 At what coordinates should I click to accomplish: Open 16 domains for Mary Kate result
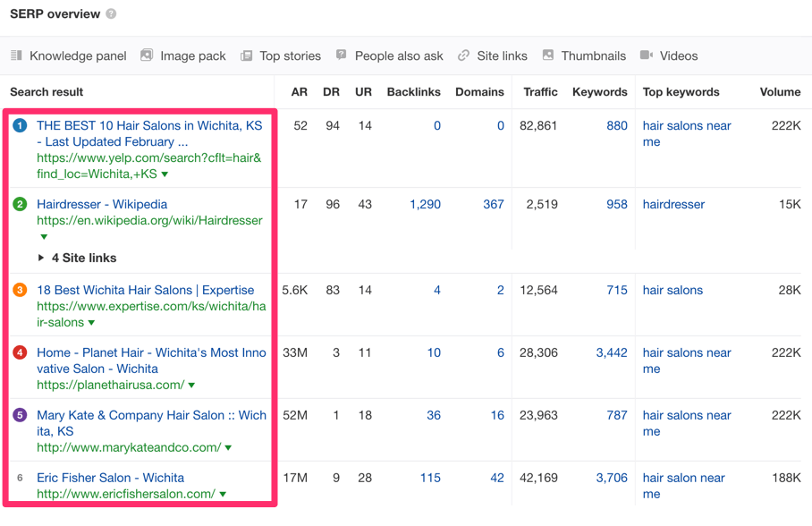(x=497, y=416)
